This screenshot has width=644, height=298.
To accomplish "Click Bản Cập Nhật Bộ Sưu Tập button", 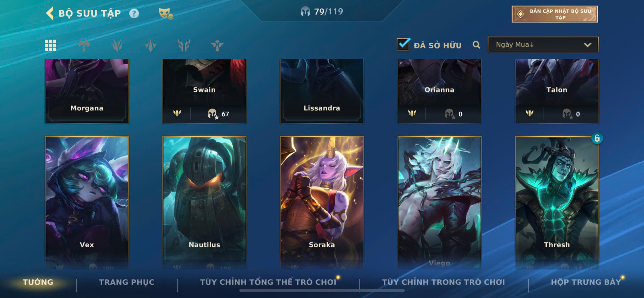I will pos(555,14).
